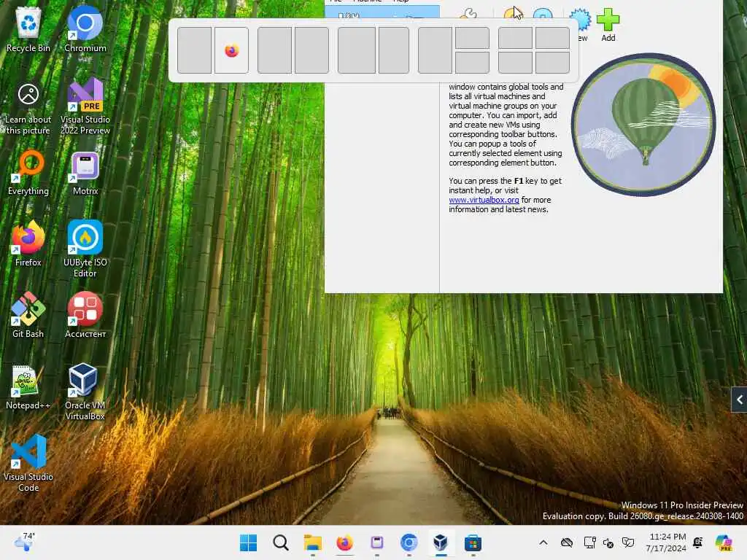Select the Learn about this picture icon
The width and height of the screenshot is (747, 560).
click(28, 109)
